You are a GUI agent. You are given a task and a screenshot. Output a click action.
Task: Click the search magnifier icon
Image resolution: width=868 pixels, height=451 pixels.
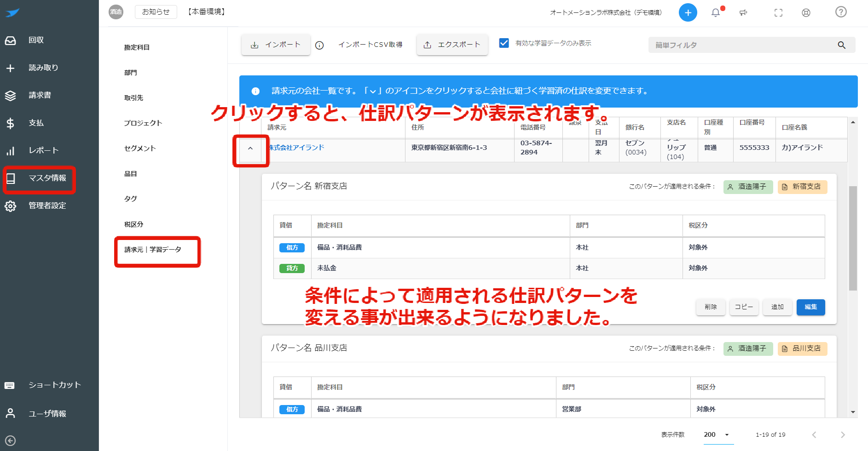click(842, 45)
